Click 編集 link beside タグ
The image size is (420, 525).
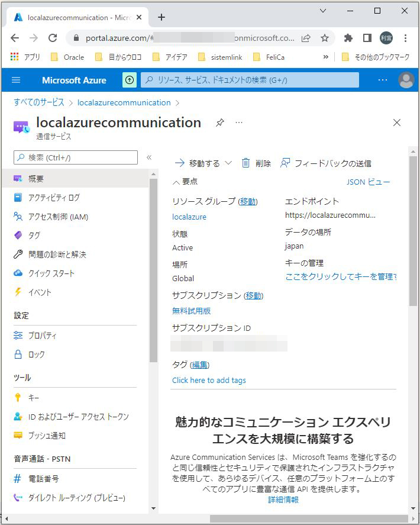coord(200,365)
